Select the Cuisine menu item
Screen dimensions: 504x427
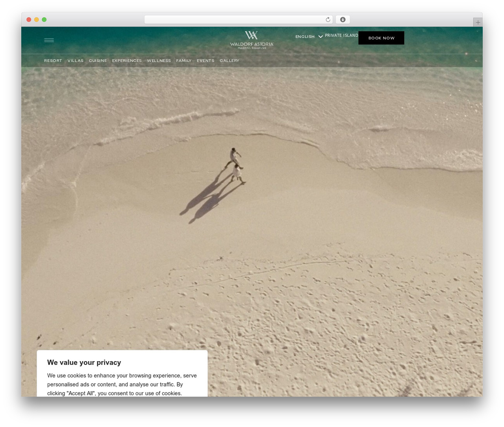click(98, 61)
